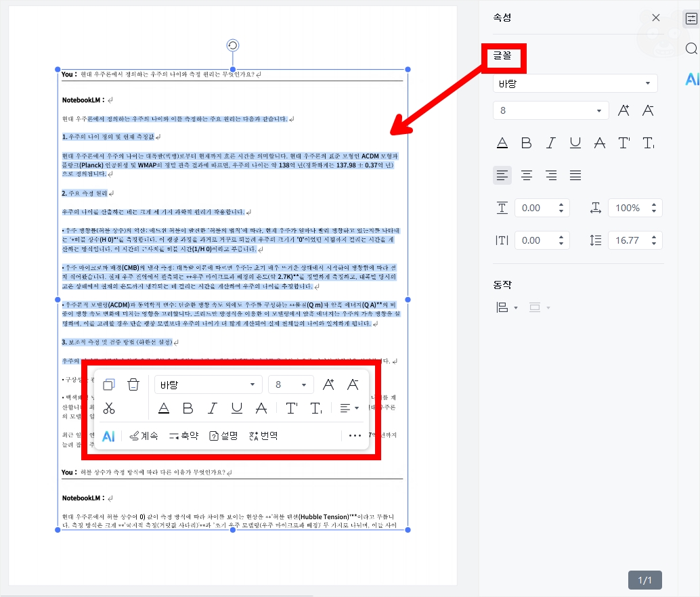
Task: Apply subscript in properties panel
Action: tap(649, 143)
